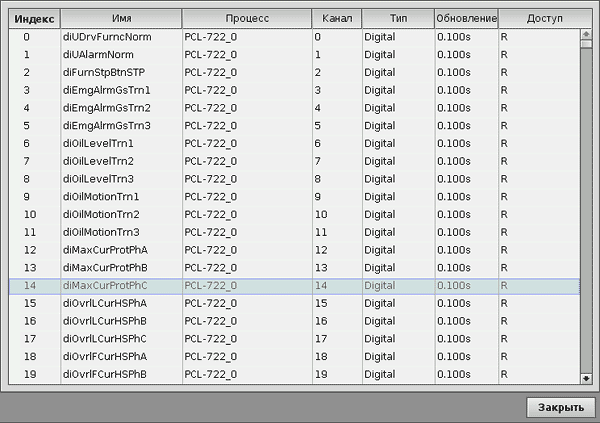Click R access in diOilLevelTrn1 row
The height and width of the screenshot is (423, 600).
click(x=504, y=144)
